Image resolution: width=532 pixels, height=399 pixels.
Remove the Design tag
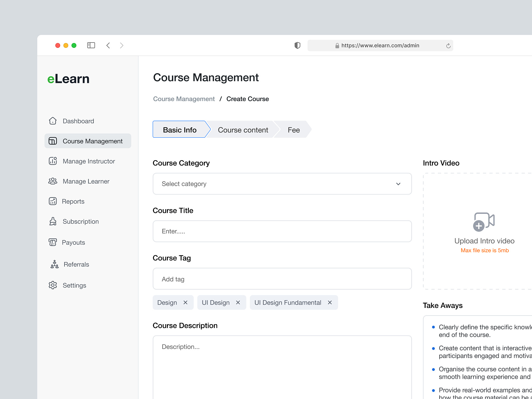click(x=186, y=303)
